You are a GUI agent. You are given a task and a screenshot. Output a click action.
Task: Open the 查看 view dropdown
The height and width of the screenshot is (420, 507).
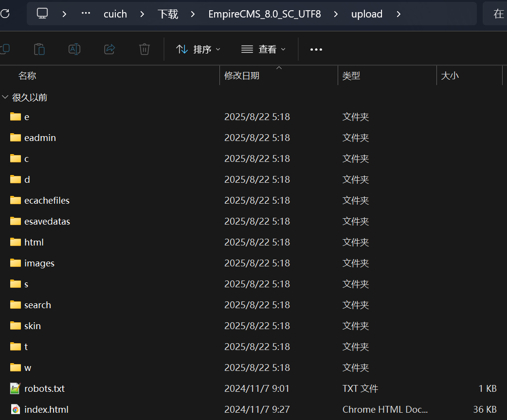pyautogui.click(x=263, y=49)
